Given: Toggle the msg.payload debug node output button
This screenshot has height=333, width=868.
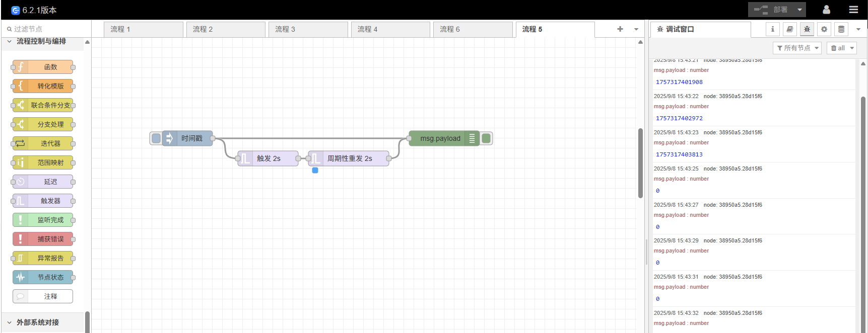Looking at the screenshot, I should [x=486, y=138].
